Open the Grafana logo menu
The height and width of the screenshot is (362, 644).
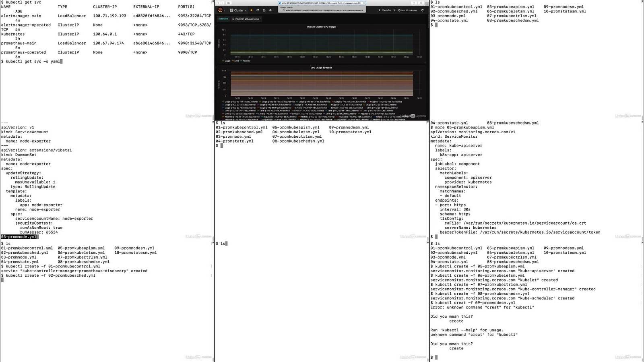tap(221, 10)
